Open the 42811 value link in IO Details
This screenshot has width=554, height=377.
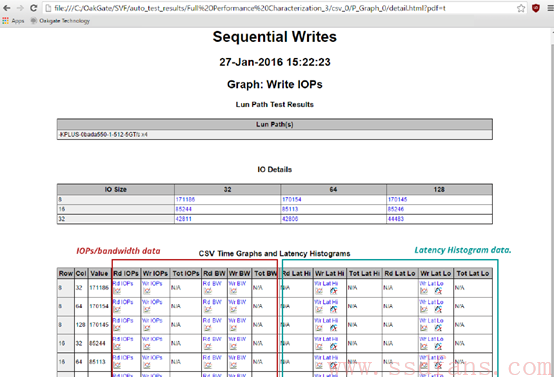tap(183, 219)
